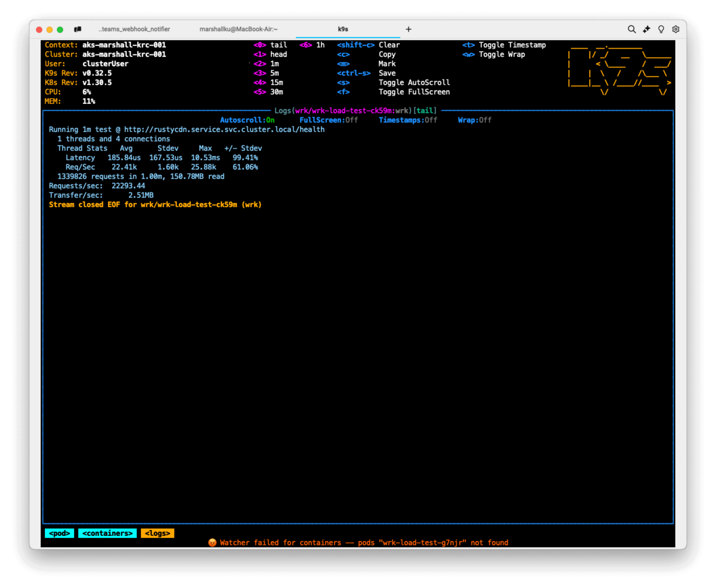The image size is (716, 588).
Task: Select the pod breadcrumb
Action: 59,533
